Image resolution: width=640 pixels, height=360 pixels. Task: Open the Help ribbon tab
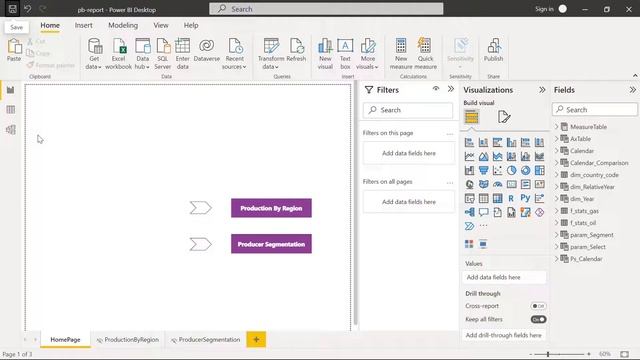click(x=191, y=25)
